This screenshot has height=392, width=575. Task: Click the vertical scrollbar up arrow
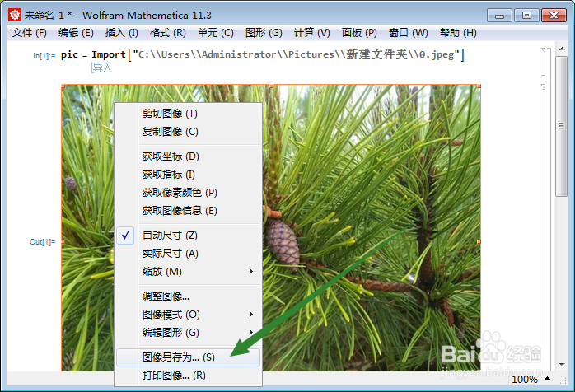pos(562,49)
